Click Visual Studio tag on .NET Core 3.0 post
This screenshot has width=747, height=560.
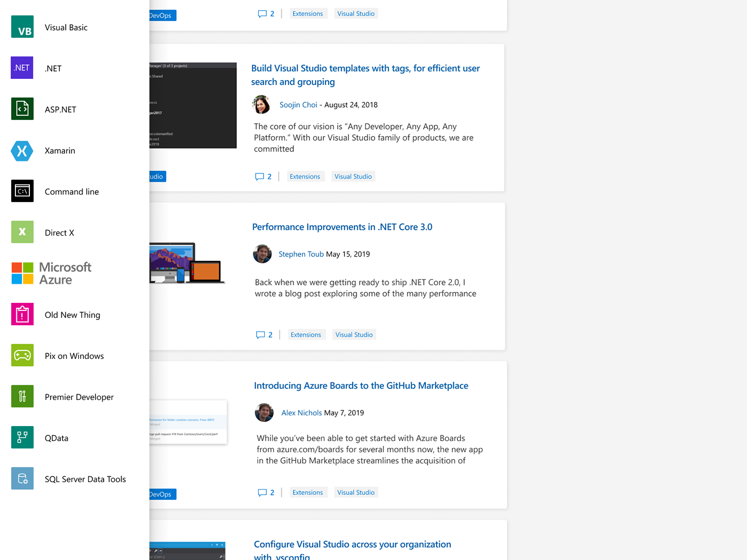[354, 334]
